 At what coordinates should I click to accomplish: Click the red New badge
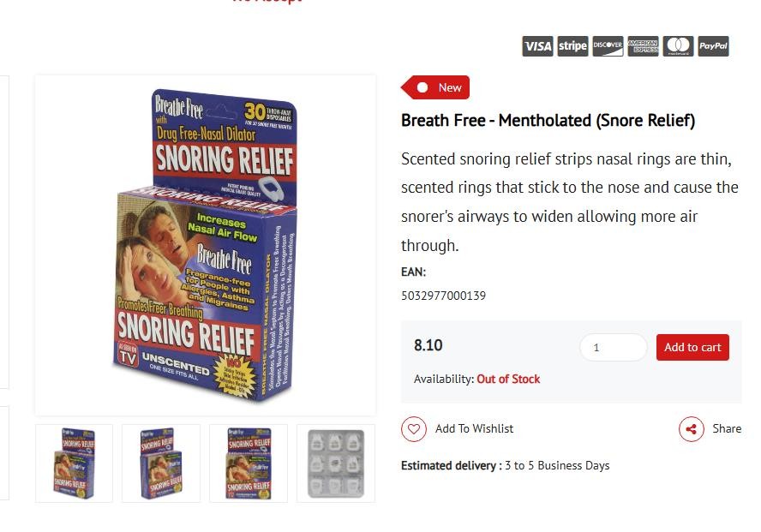coord(436,87)
